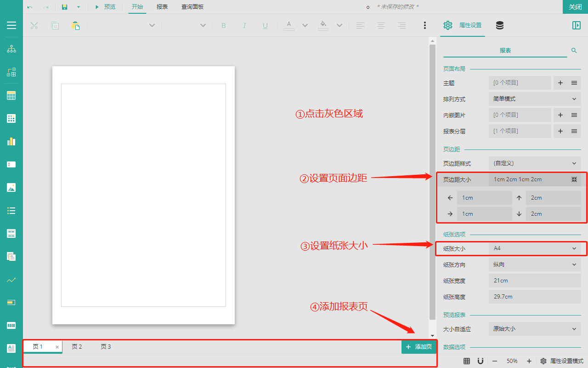Select the image tool in sidebar
The height and width of the screenshot is (368, 588).
[11, 187]
